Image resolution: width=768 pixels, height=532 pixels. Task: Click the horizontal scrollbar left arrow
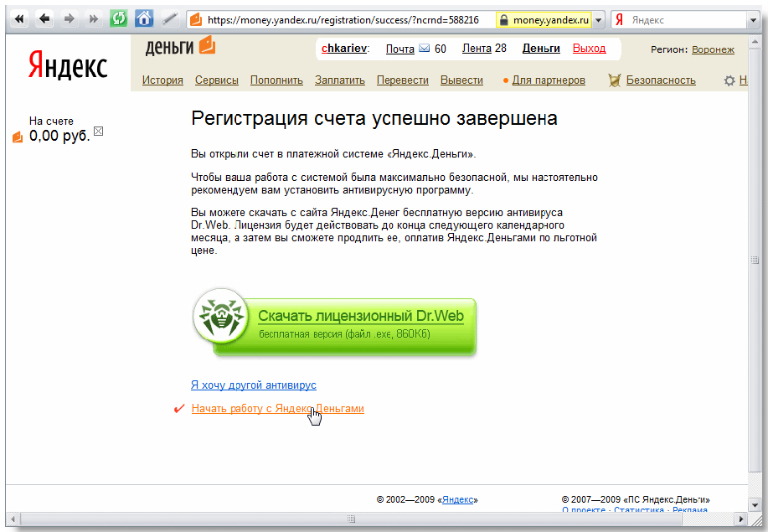click(x=13, y=519)
